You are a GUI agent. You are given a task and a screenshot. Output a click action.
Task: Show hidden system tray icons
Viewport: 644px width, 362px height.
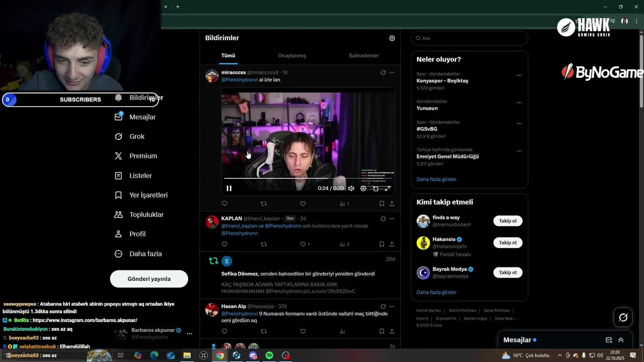[559, 355]
